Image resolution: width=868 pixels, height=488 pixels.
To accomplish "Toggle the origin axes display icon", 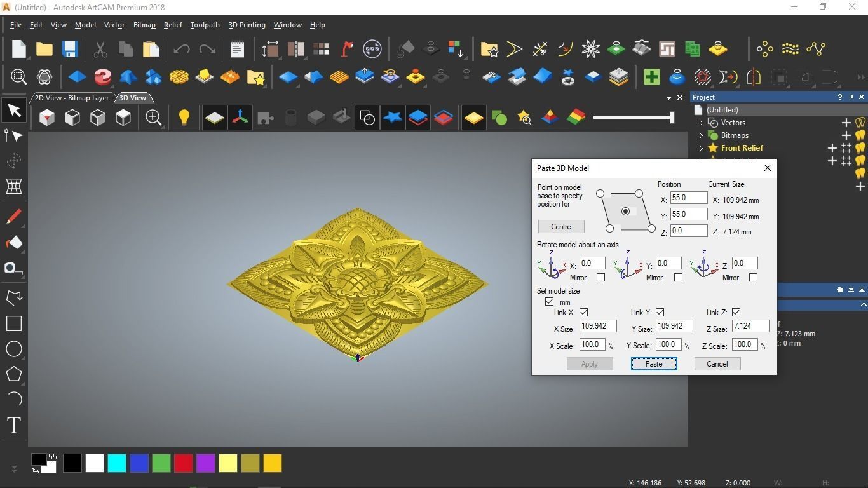I will [x=240, y=117].
